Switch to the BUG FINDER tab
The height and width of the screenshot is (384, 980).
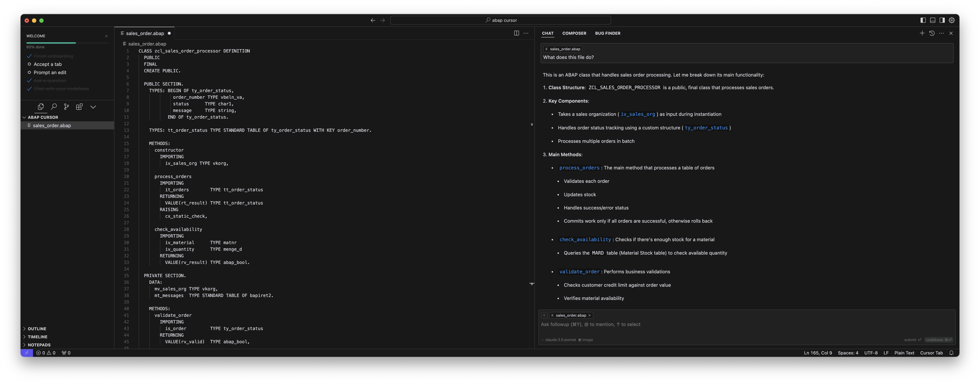click(x=608, y=33)
